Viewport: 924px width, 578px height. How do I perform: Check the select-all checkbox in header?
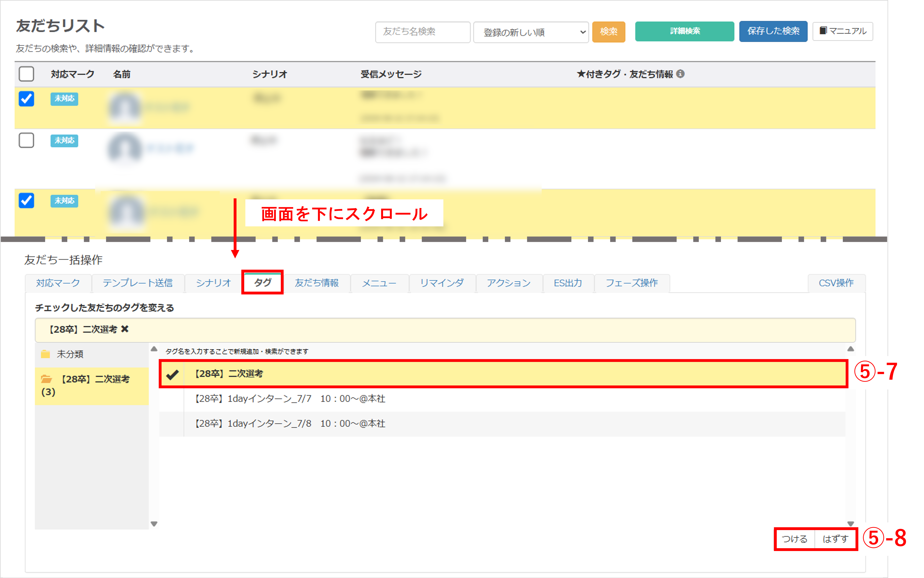[26, 74]
